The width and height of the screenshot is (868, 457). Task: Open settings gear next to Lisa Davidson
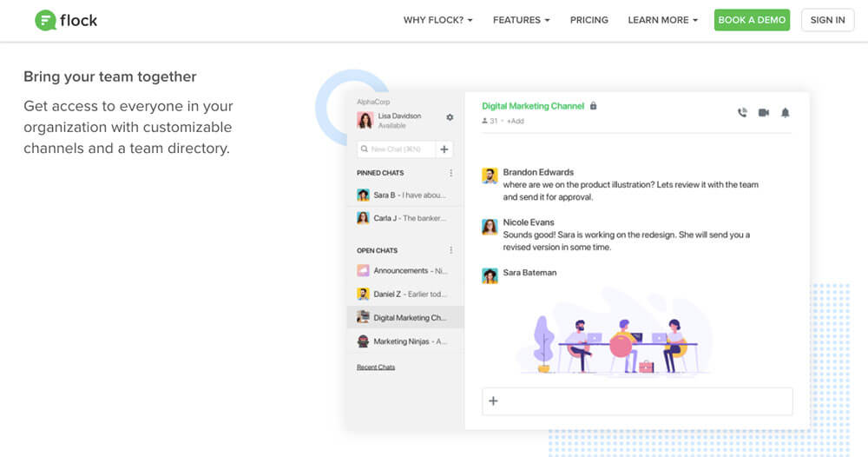point(450,117)
